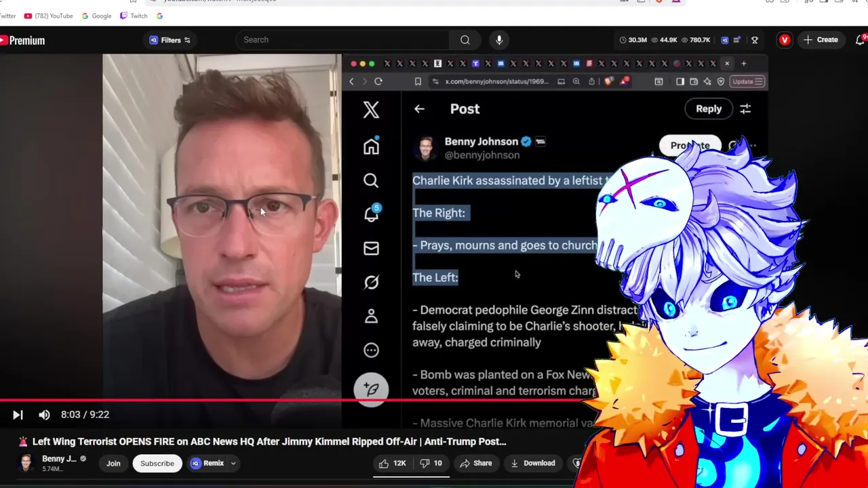This screenshot has width=868, height=488.
Task: Share the video
Action: (x=476, y=464)
